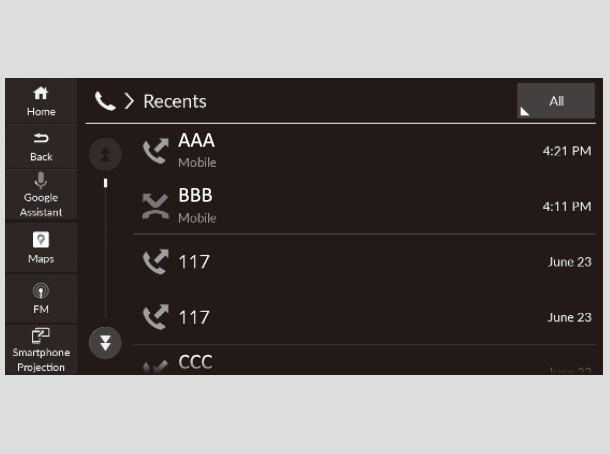Screen dimensions: 610x454
Task: Tap the phone icon in header
Action: coord(105,101)
